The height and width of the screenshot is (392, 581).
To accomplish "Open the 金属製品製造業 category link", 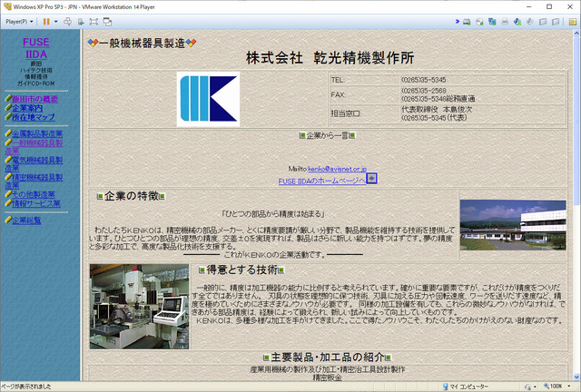I will tap(37, 133).
